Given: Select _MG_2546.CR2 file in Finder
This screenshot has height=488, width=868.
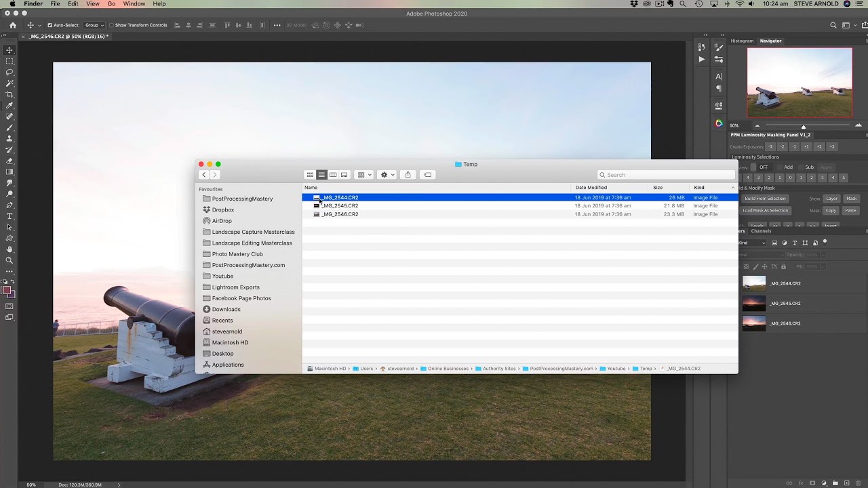Looking at the screenshot, I should pyautogui.click(x=519, y=214).
